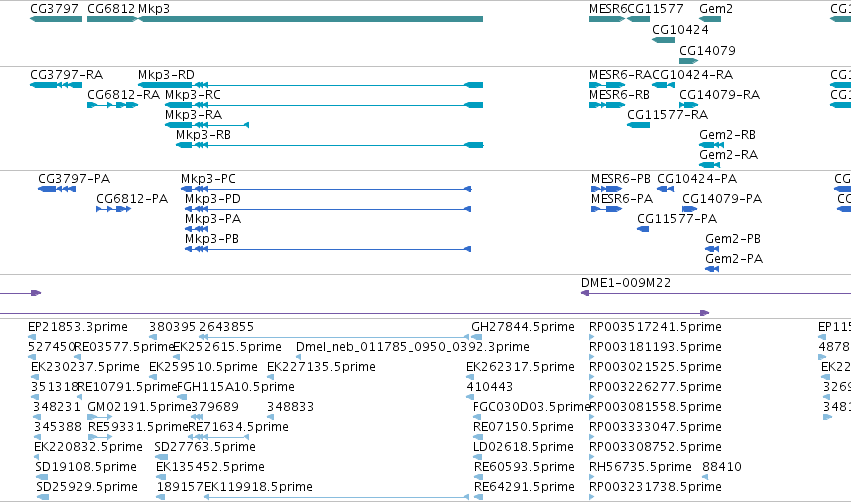Select the CG11577 gene label

[655, 9]
